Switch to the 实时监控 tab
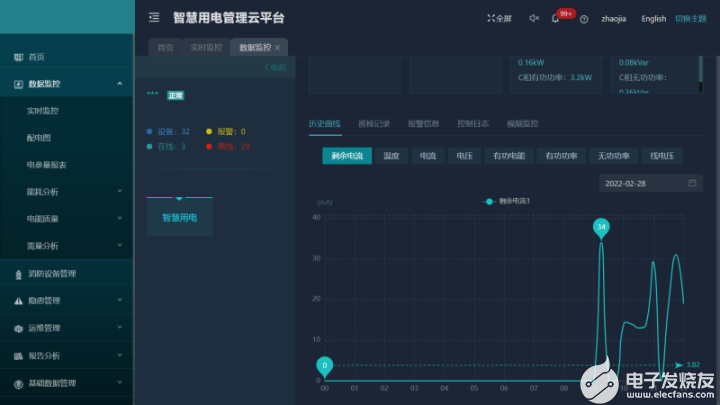720x405 pixels. click(x=206, y=47)
